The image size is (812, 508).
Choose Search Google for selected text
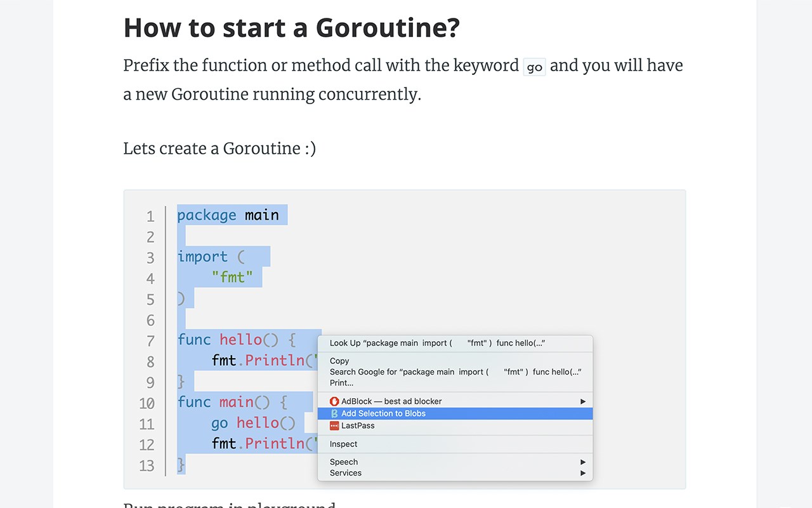pyautogui.click(x=455, y=372)
